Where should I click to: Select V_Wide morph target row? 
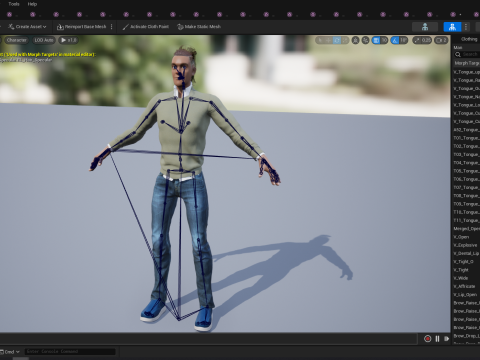(466, 278)
